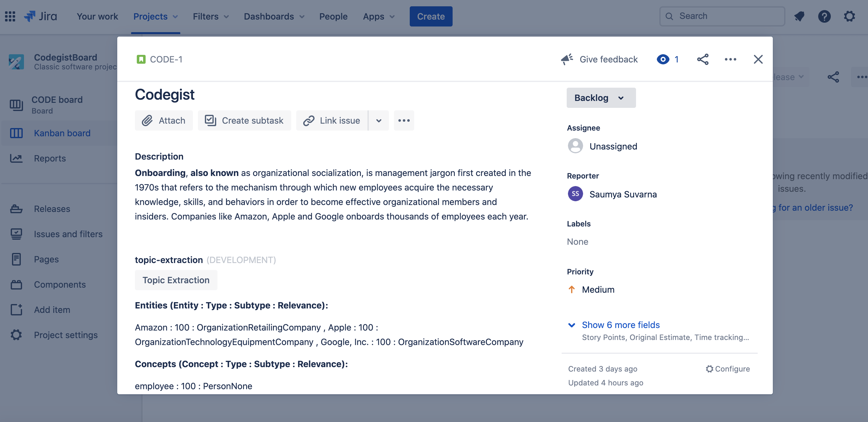868x422 pixels.
Task: Open the Backlog status dropdown
Action: [x=601, y=98]
